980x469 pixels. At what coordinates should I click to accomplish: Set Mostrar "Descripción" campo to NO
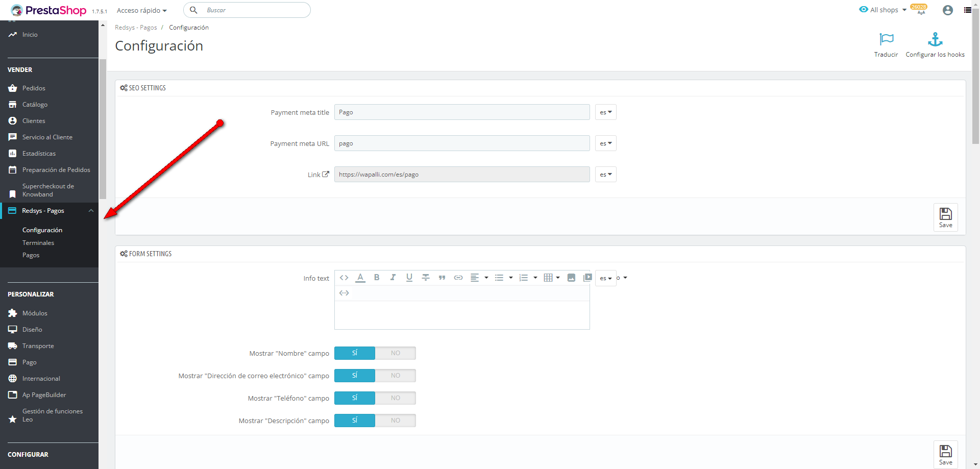396,421
